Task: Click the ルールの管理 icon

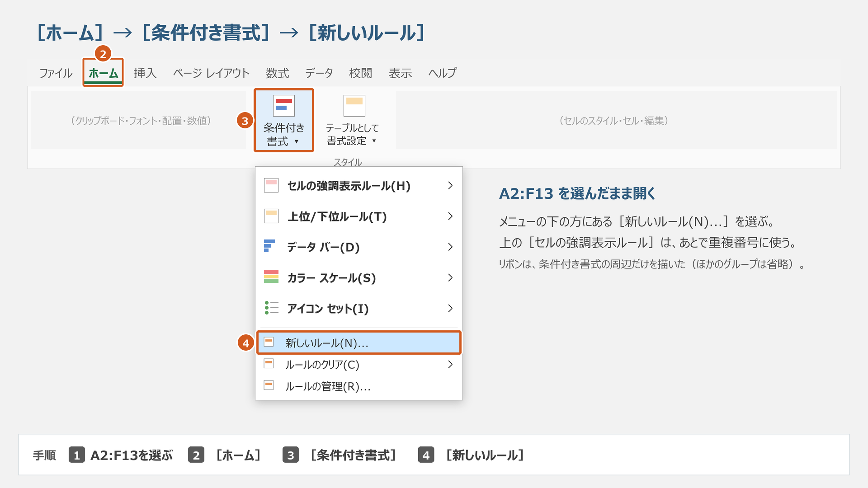Action: click(x=269, y=385)
